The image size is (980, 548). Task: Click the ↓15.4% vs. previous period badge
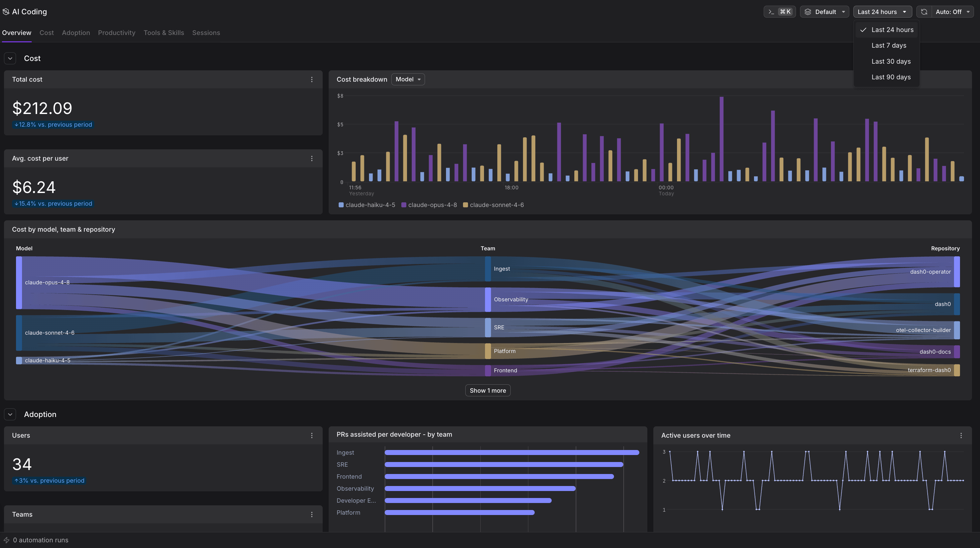[53, 204]
